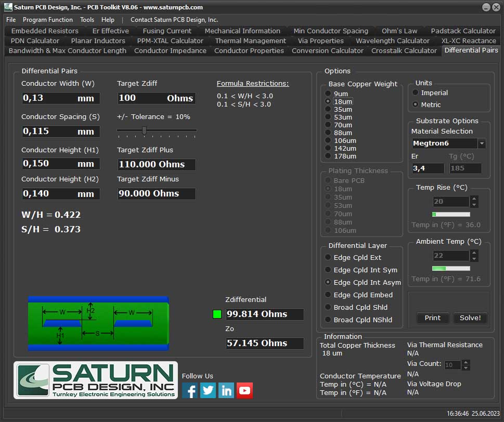The height and width of the screenshot is (422, 504).
Task: Increase Temp Rise value with up arrow
Action: (474, 199)
